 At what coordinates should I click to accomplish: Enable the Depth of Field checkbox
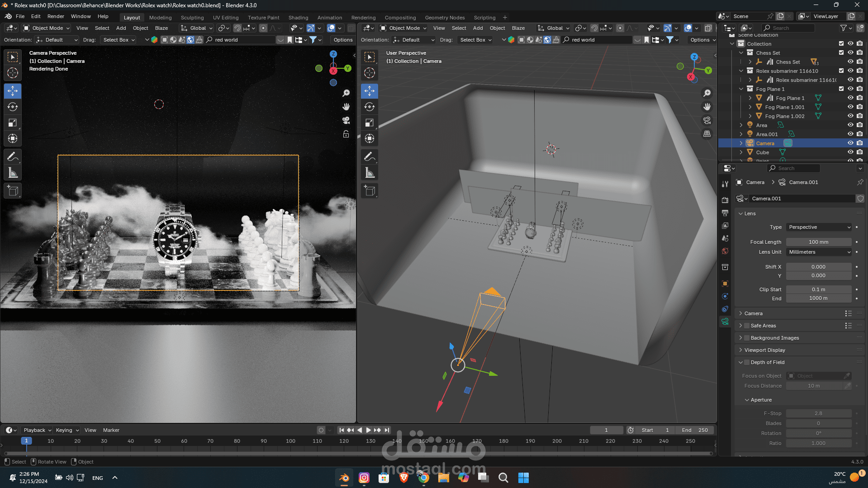[747, 362]
